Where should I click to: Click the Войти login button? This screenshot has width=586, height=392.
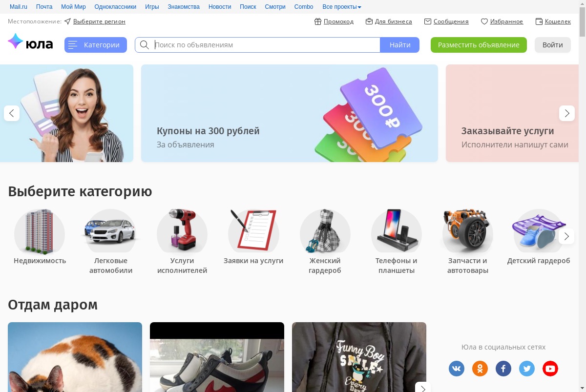coord(553,45)
